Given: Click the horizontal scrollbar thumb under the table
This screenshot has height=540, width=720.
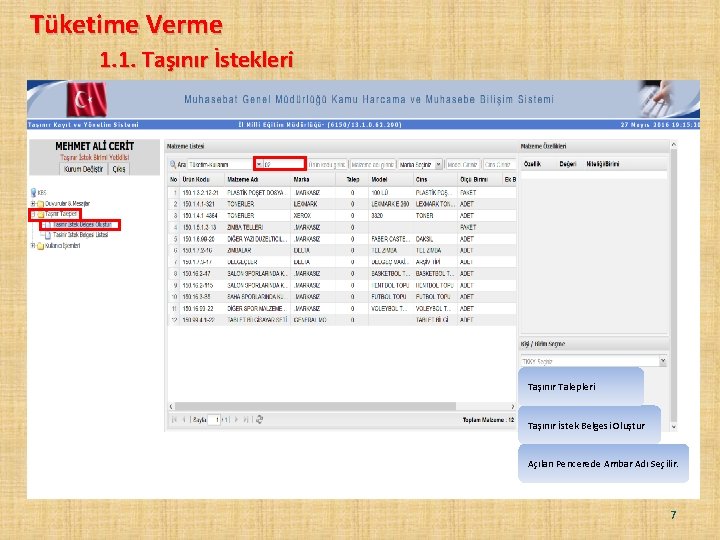Looking at the screenshot, I should click(315, 406).
